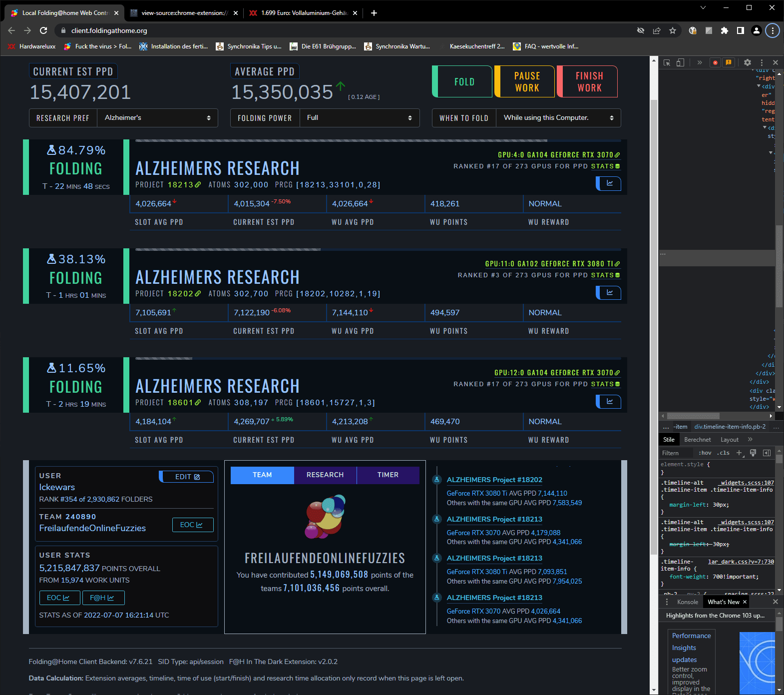Click the PAUSE WORK button
784x695 pixels.
pos(525,81)
